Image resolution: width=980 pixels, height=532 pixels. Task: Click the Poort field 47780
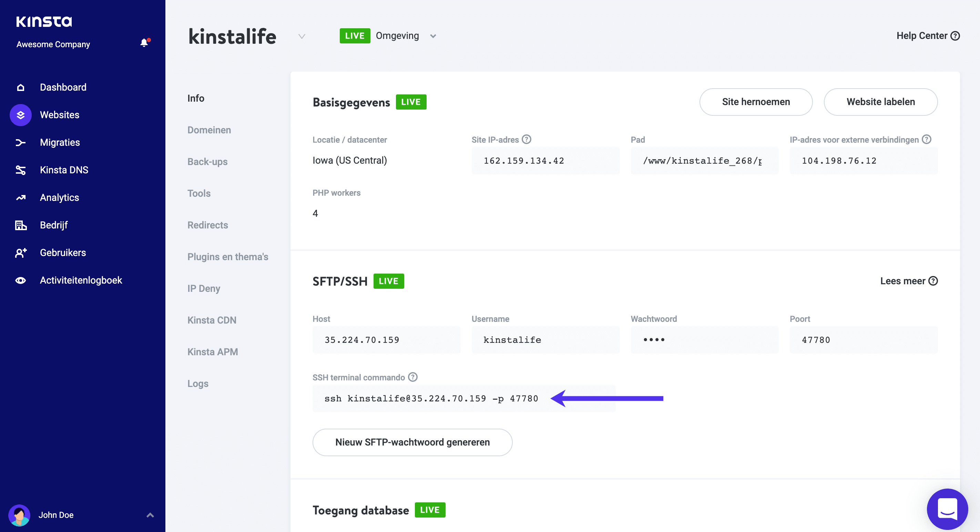864,340
